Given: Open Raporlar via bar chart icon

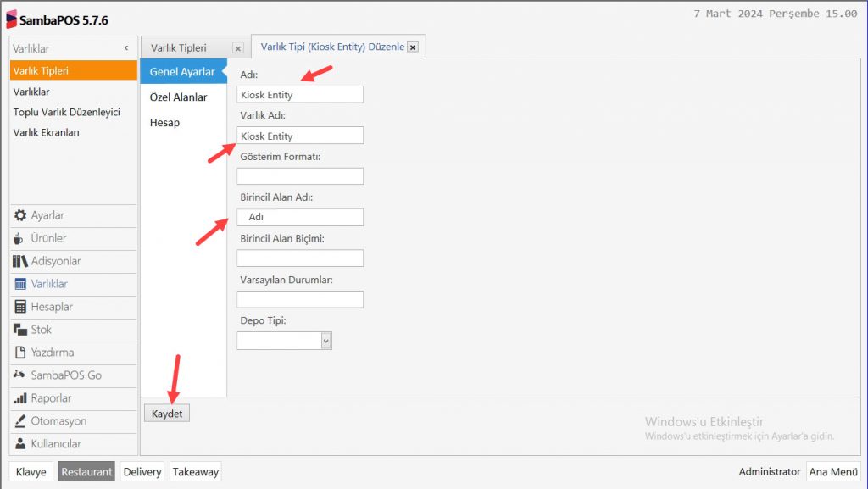Looking at the screenshot, I should (x=21, y=398).
